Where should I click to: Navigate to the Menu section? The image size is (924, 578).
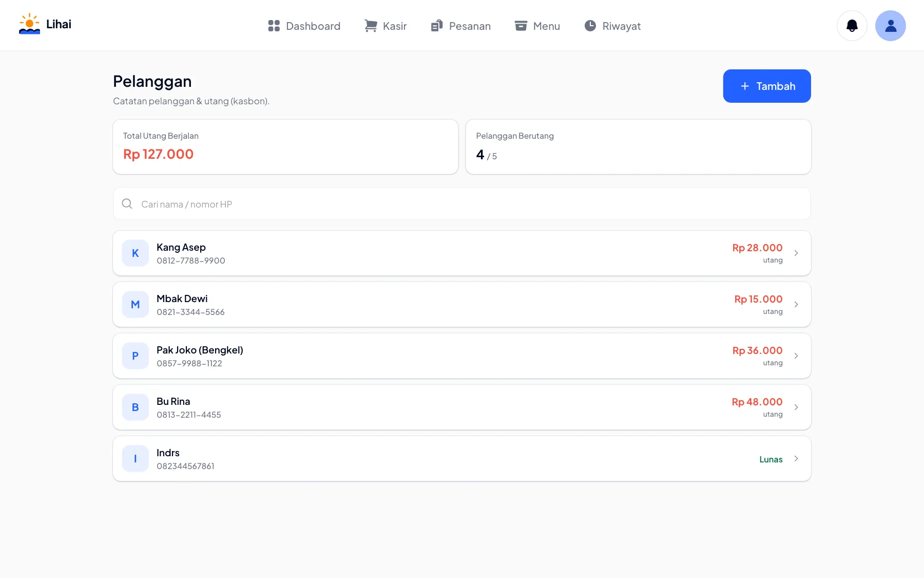tap(537, 26)
